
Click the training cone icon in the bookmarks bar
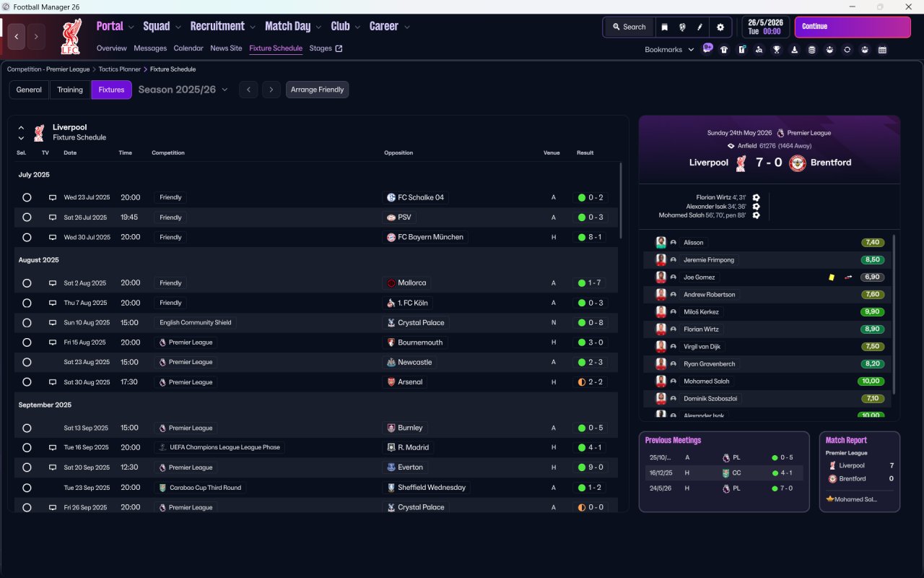click(x=795, y=50)
